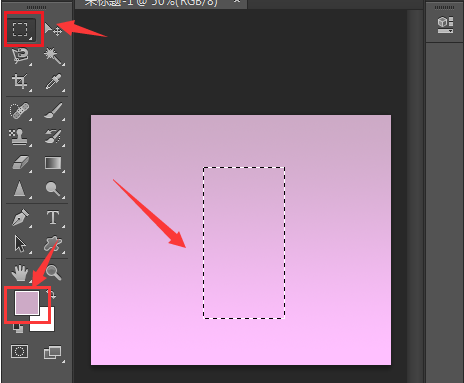
Task: Select the Rectangular Marquee tool
Action: tap(20, 29)
